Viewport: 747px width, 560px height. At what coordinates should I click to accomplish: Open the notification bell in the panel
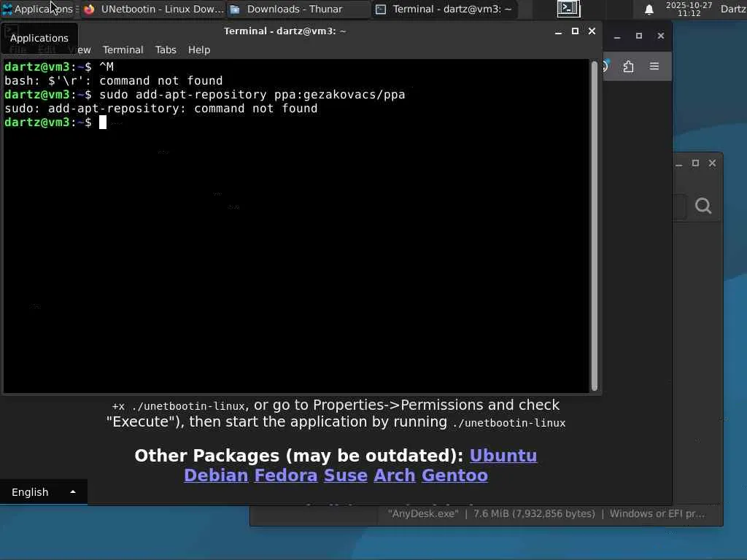click(x=649, y=9)
